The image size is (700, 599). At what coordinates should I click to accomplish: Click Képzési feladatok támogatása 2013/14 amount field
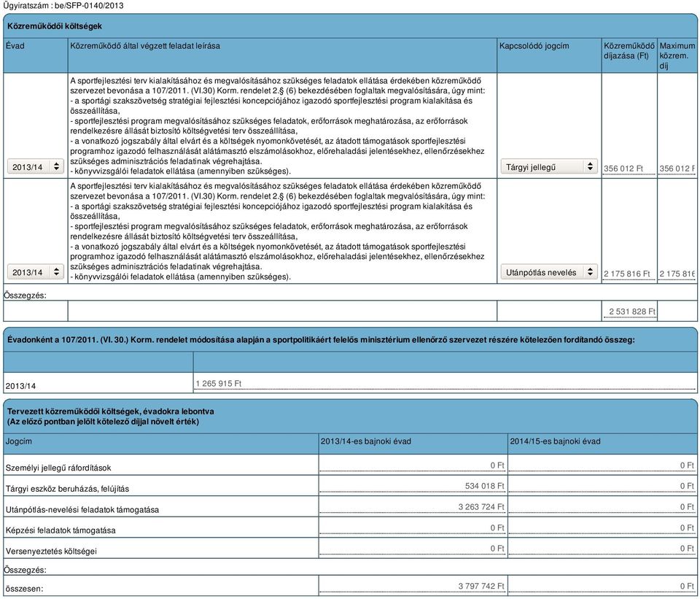(x=413, y=528)
